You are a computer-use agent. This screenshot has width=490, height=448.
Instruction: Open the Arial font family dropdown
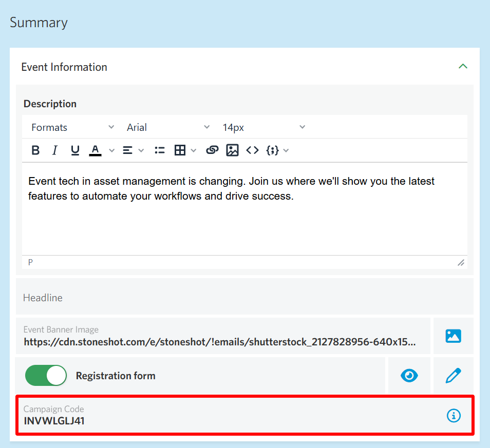[x=168, y=127]
